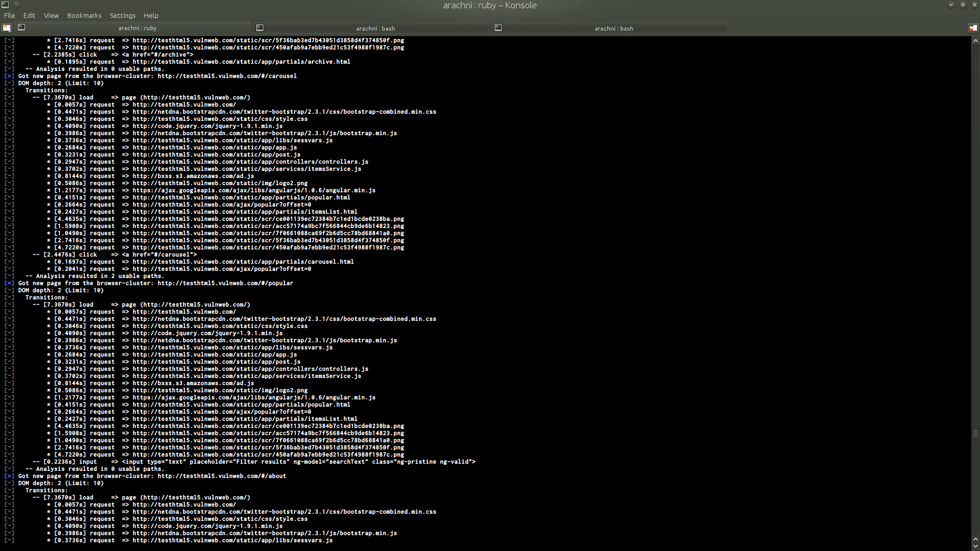Close the Konsole window
This screenshot has width=980, height=551.
pos(974,5)
